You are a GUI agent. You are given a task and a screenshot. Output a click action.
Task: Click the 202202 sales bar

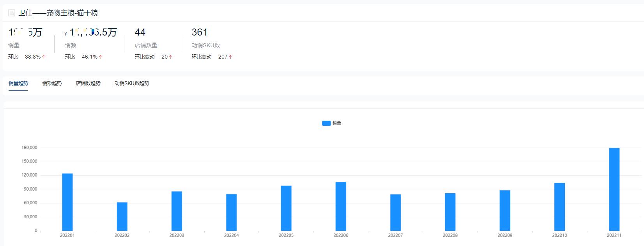pos(122,216)
